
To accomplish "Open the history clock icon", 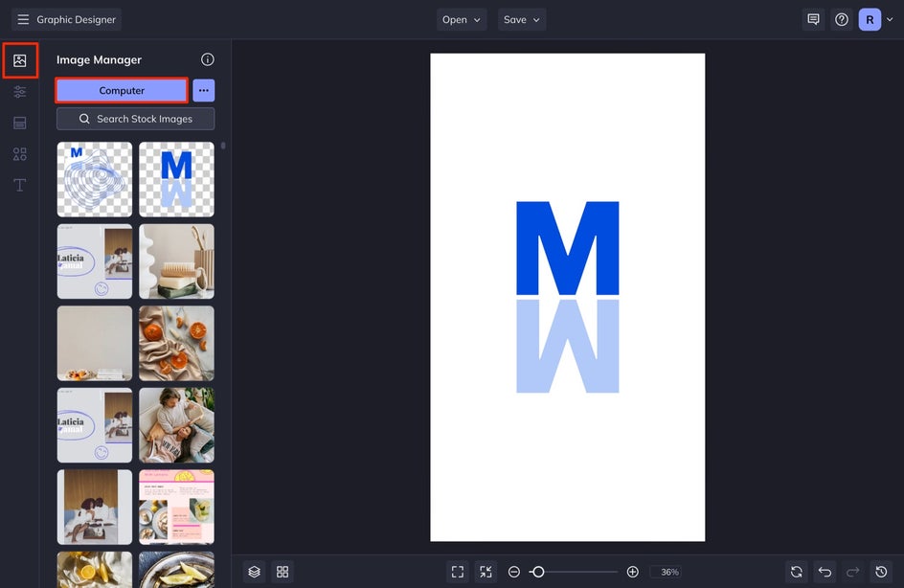I will 881,572.
